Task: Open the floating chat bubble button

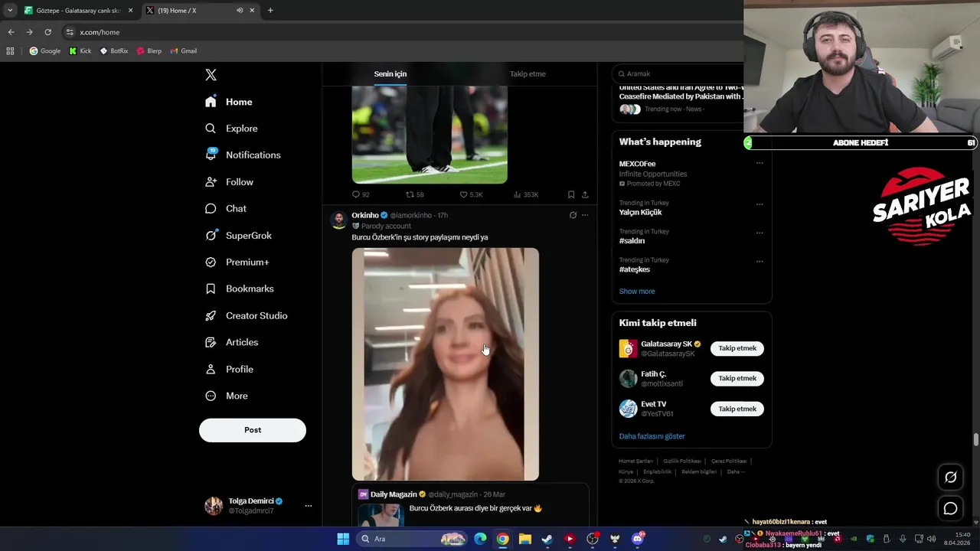Action: (950, 508)
